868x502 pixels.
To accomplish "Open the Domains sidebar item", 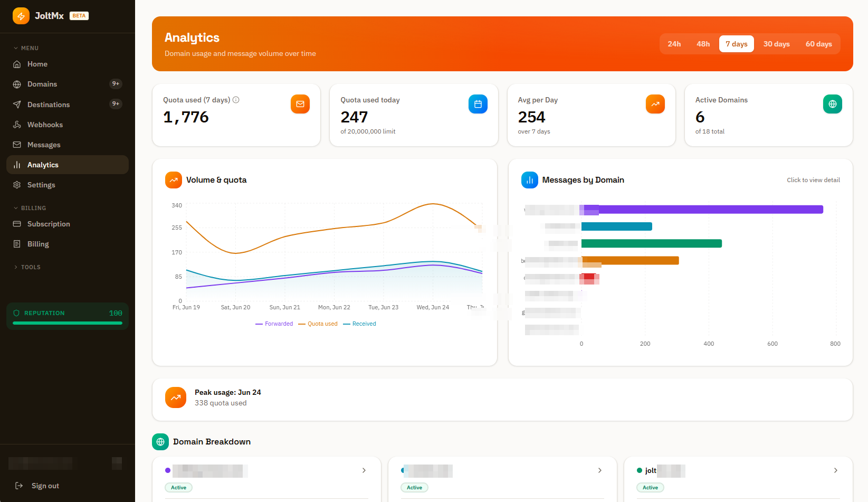I will [x=68, y=84].
